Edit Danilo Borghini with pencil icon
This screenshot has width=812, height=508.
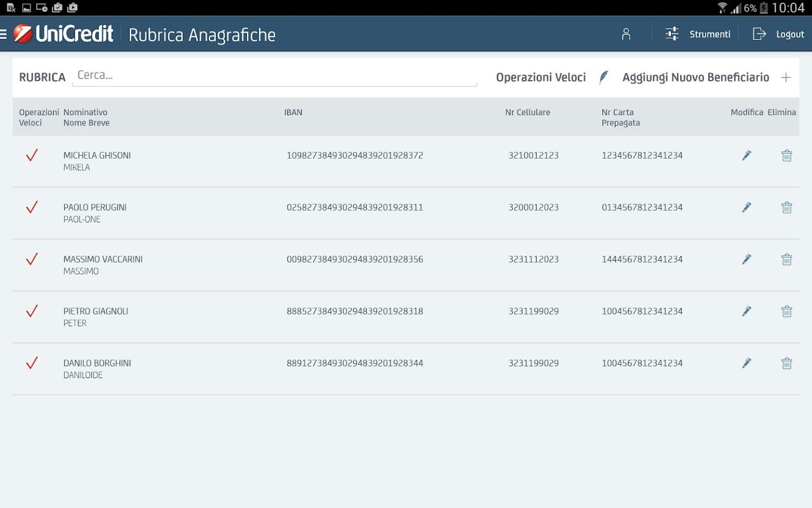747,363
